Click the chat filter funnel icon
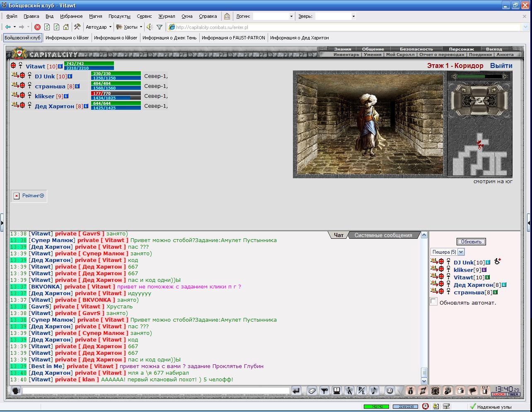This screenshot has height=412, width=532. pyautogui.click(x=324, y=390)
